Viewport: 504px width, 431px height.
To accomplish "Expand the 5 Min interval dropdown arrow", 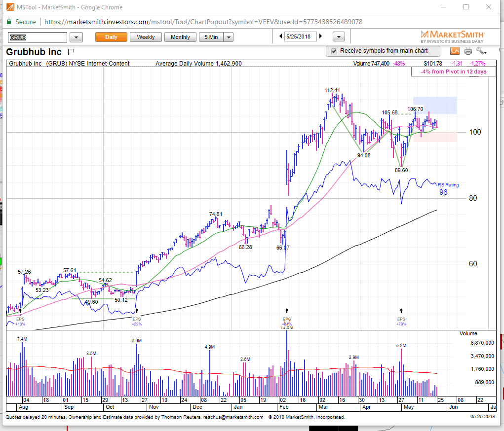I will coord(229,37).
